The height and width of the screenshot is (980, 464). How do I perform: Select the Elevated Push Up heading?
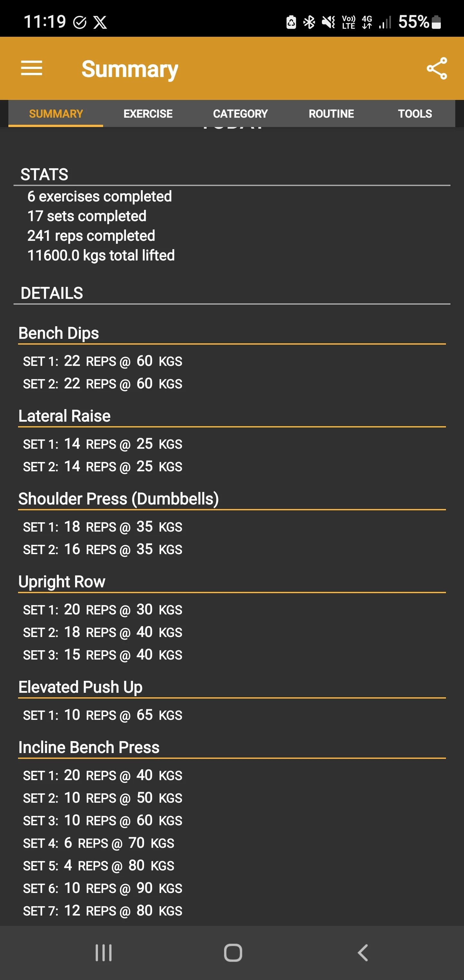pyautogui.click(x=81, y=687)
